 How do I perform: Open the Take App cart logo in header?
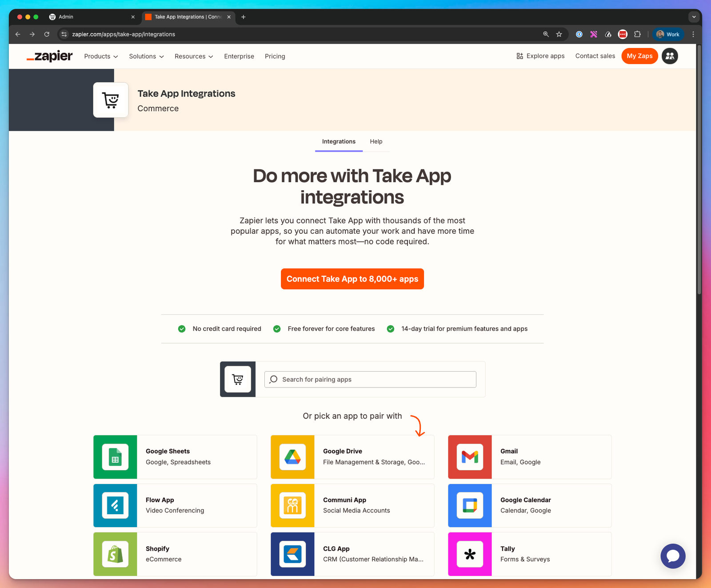coord(111,100)
